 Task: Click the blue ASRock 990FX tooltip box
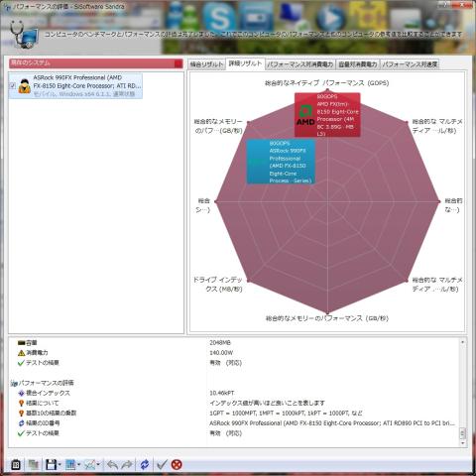click(281, 162)
